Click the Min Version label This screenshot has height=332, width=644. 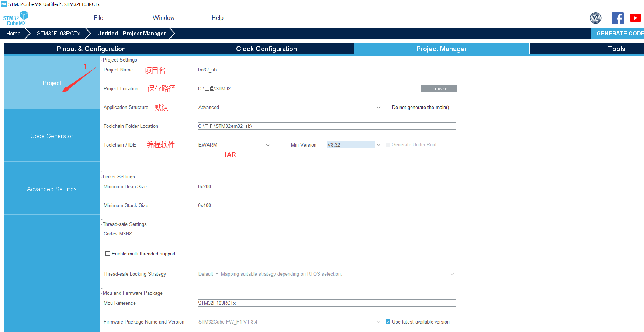pyautogui.click(x=304, y=145)
